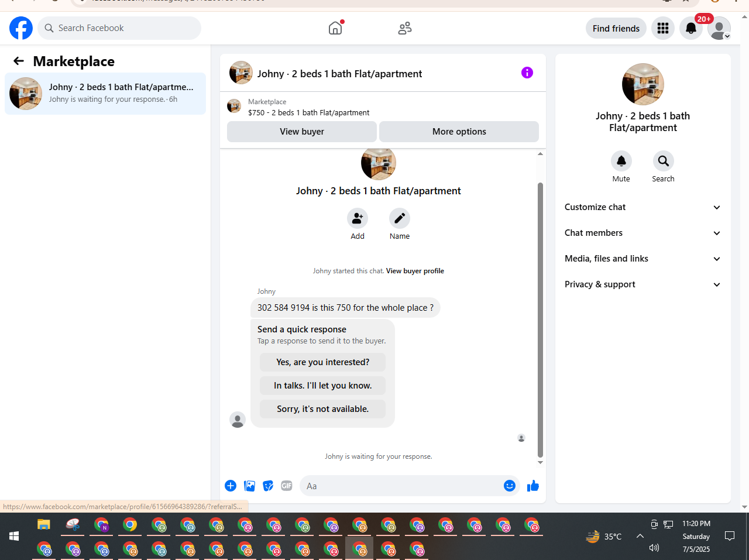The width and height of the screenshot is (749, 560).
Task: Click the View buyer button
Action: 302,132
